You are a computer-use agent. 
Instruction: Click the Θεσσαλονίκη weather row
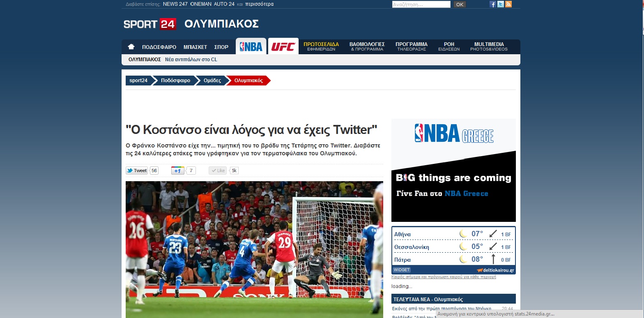(x=453, y=247)
